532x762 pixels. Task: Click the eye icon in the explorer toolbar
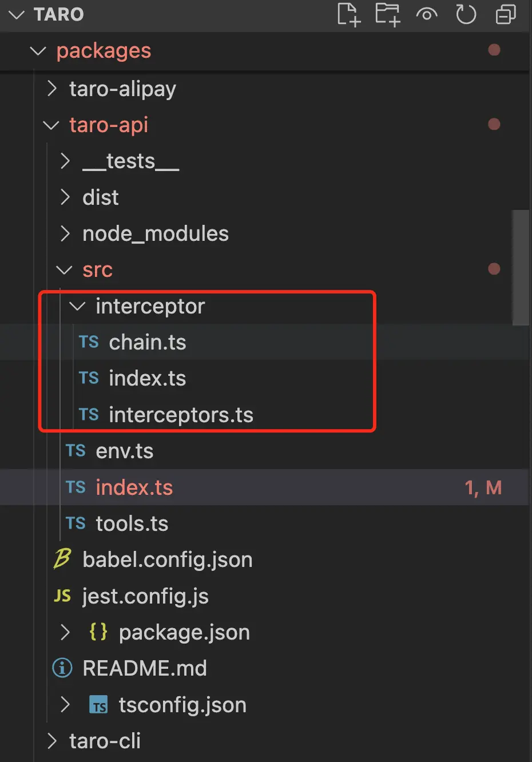427,15
